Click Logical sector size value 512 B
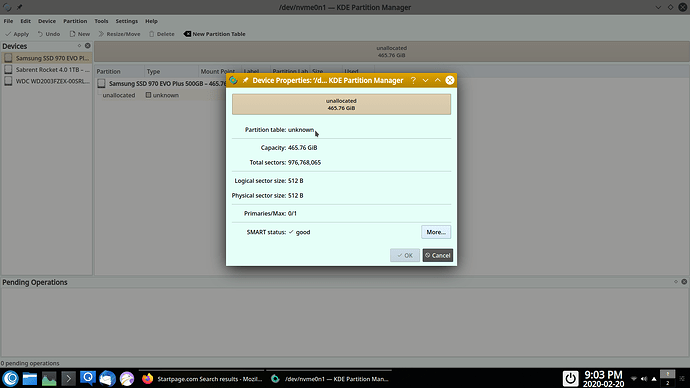The width and height of the screenshot is (690, 388). (296, 180)
